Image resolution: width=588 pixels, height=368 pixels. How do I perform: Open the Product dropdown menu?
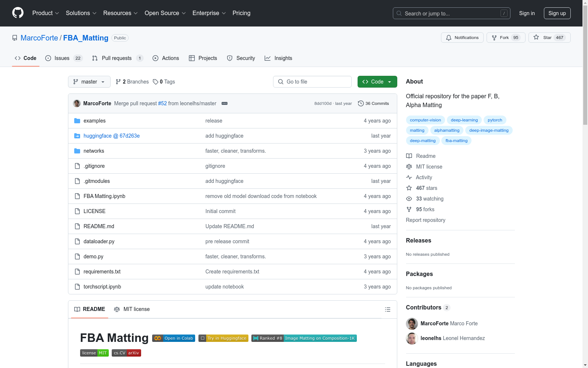coord(46,13)
